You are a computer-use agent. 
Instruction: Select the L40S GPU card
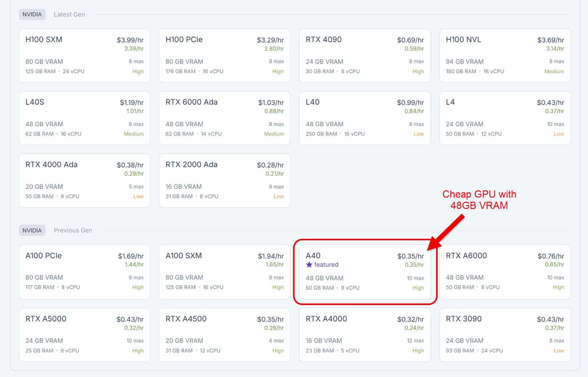pos(85,118)
